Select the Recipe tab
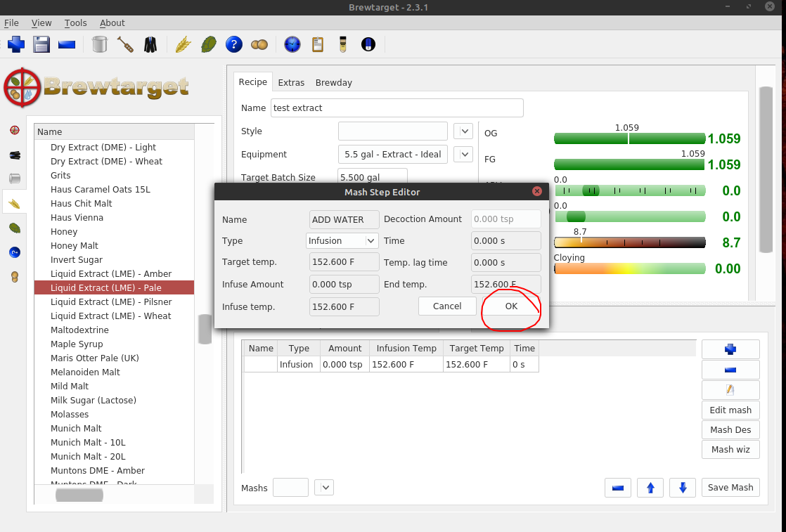Screen dimensions: 786x532 pyautogui.click(x=252, y=82)
